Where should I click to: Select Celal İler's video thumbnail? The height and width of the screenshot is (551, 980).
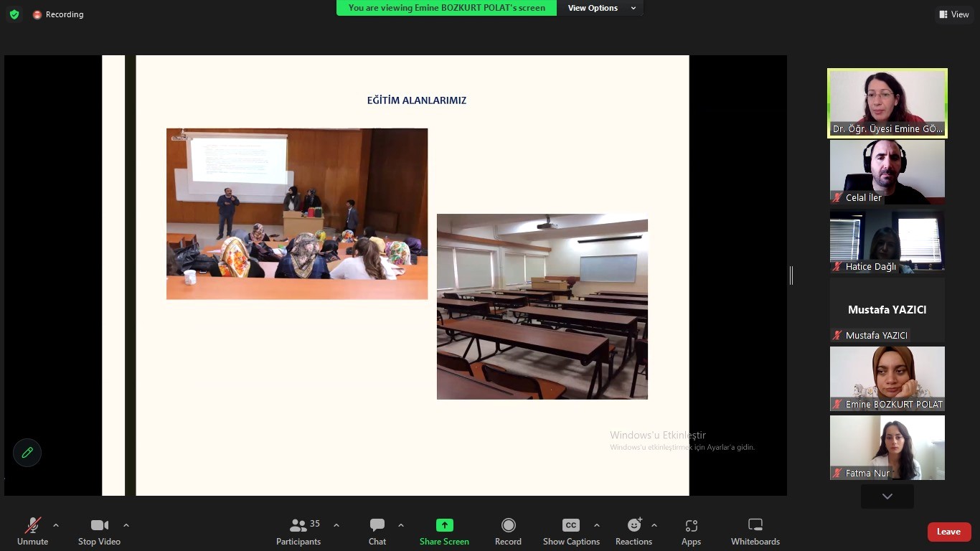[887, 172]
